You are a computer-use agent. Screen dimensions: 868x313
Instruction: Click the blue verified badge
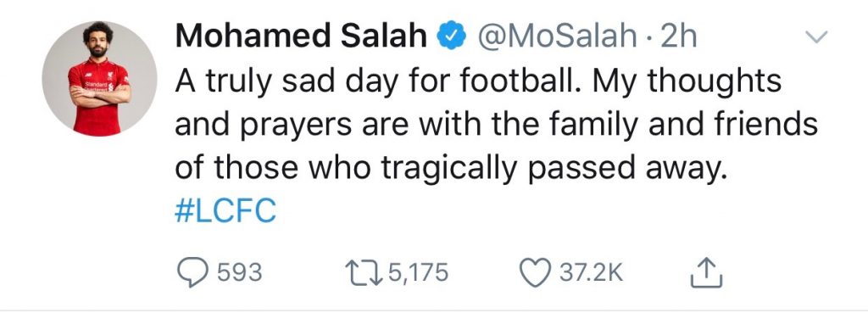click(451, 36)
